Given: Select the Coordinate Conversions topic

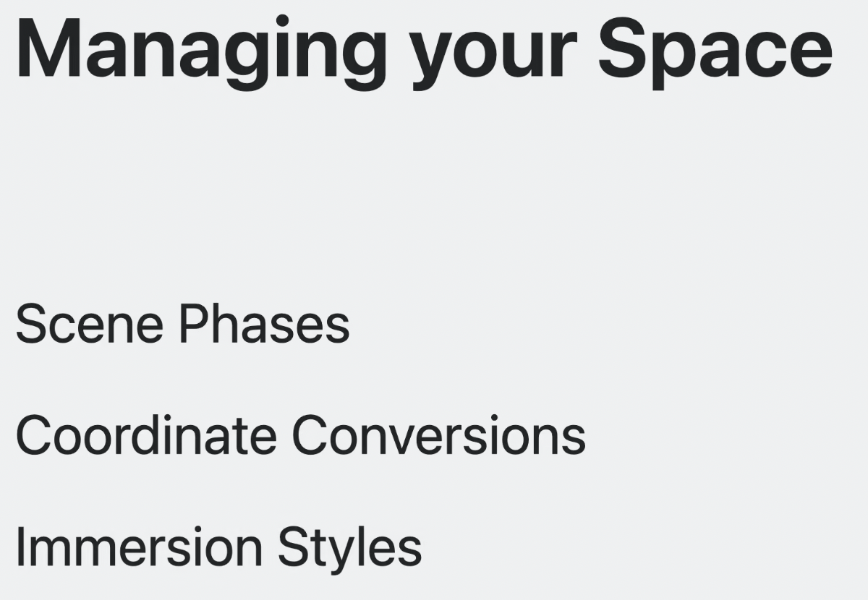Looking at the screenshot, I should (x=301, y=435).
